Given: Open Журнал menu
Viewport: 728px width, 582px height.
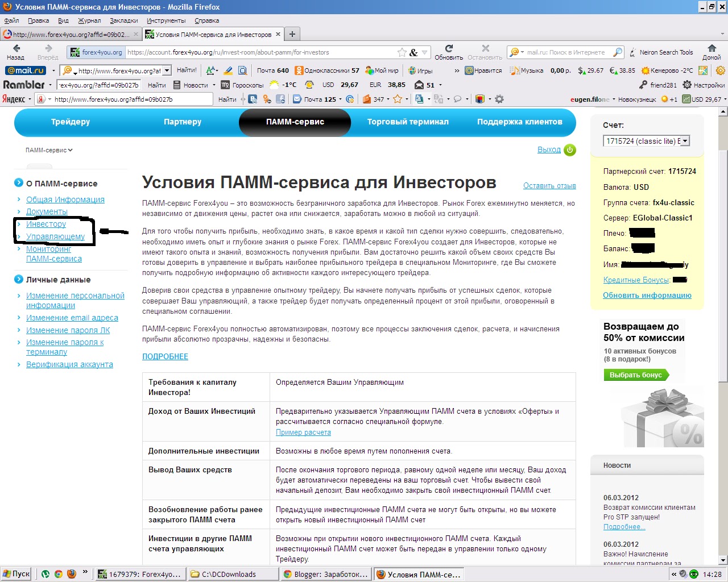Looking at the screenshot, I should [89, 20].
